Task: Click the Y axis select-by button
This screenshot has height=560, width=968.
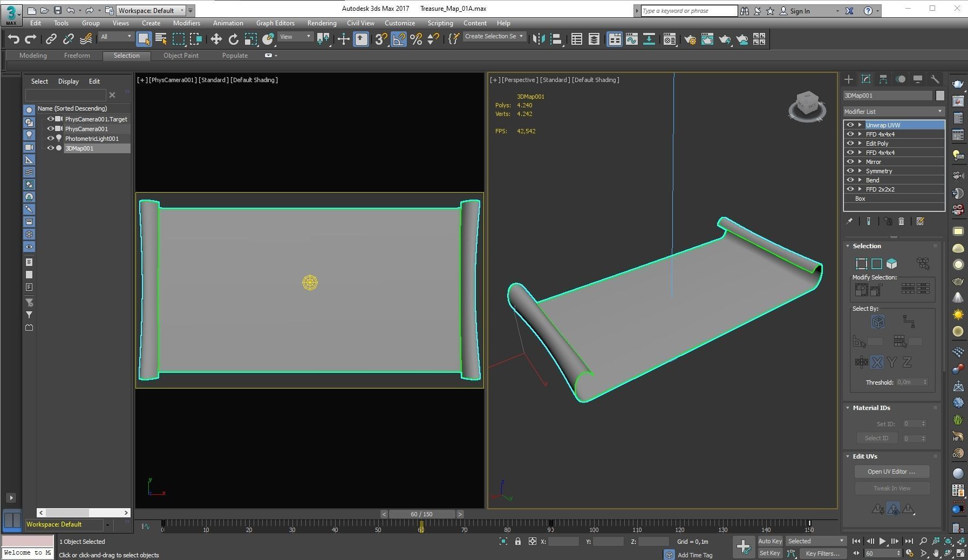Action: tap(892, 363)
